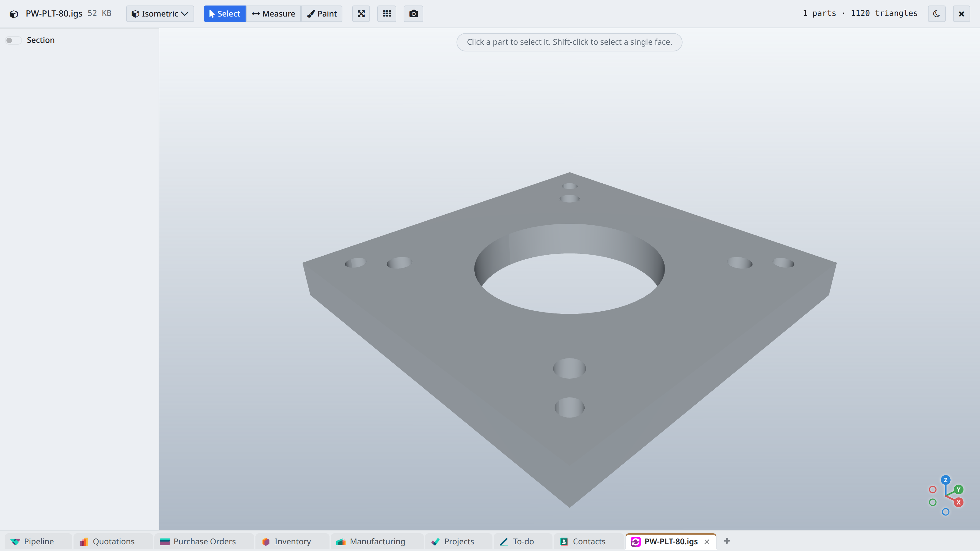Close the viewer with X button

point(961,14)
